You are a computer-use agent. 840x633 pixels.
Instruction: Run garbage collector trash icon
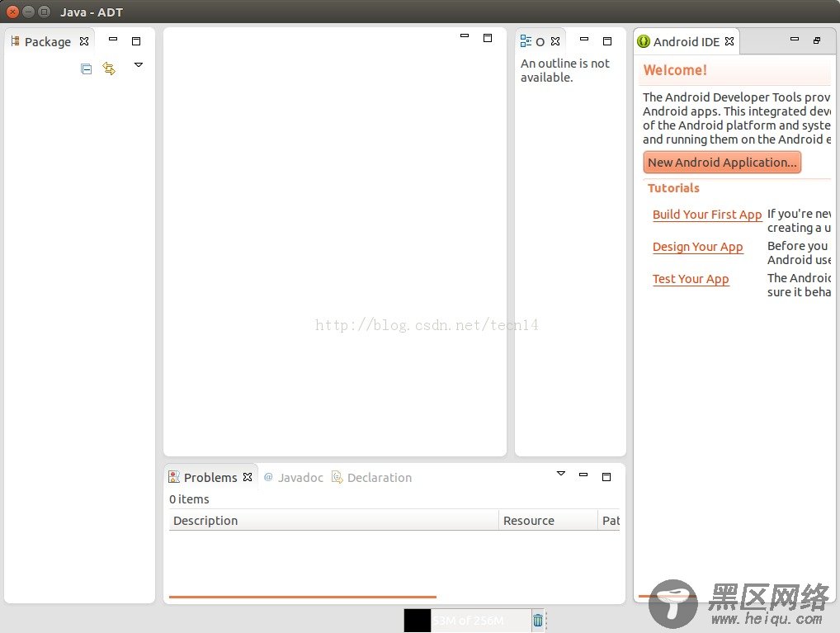538,620
